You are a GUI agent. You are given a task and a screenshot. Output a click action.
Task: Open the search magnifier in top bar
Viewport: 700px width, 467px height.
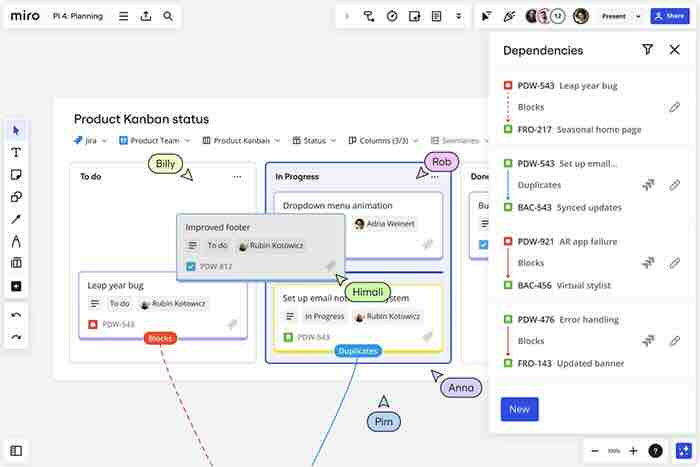tap(168, 16)
